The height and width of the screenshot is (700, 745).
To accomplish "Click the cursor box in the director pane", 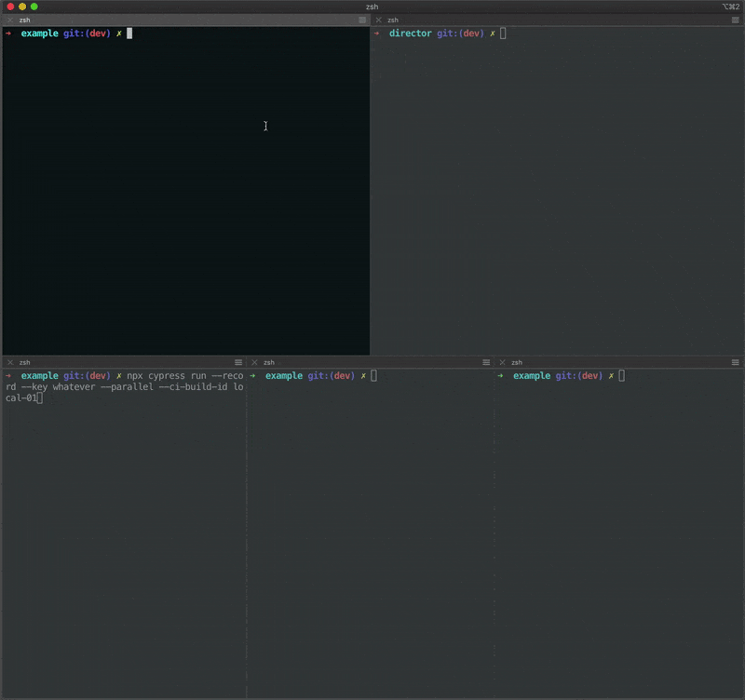I will click(503, 34).
